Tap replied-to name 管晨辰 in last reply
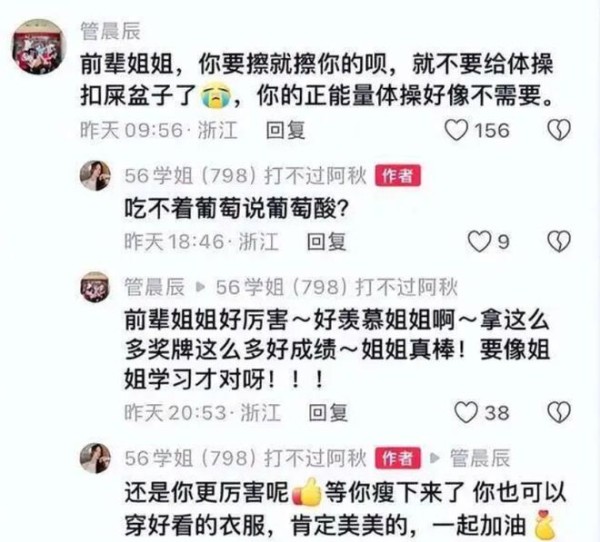 click(x=480, y=458)
